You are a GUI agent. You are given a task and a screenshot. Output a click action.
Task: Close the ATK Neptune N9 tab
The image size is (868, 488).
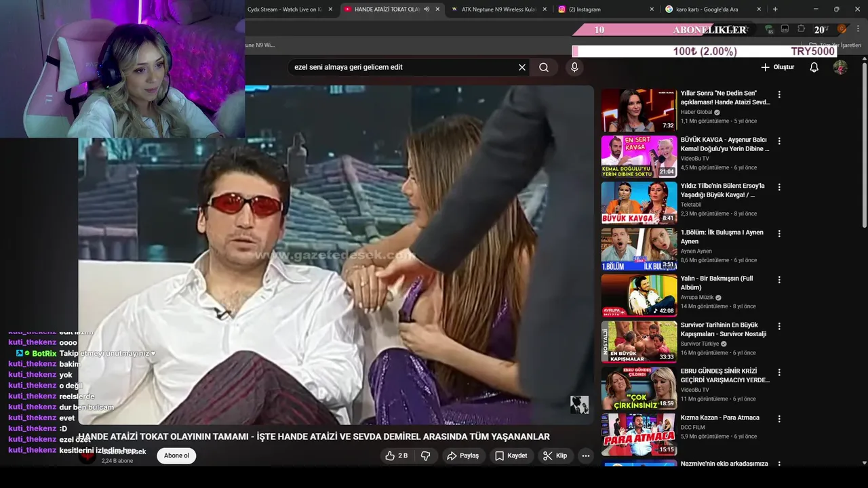pos(545,9)
